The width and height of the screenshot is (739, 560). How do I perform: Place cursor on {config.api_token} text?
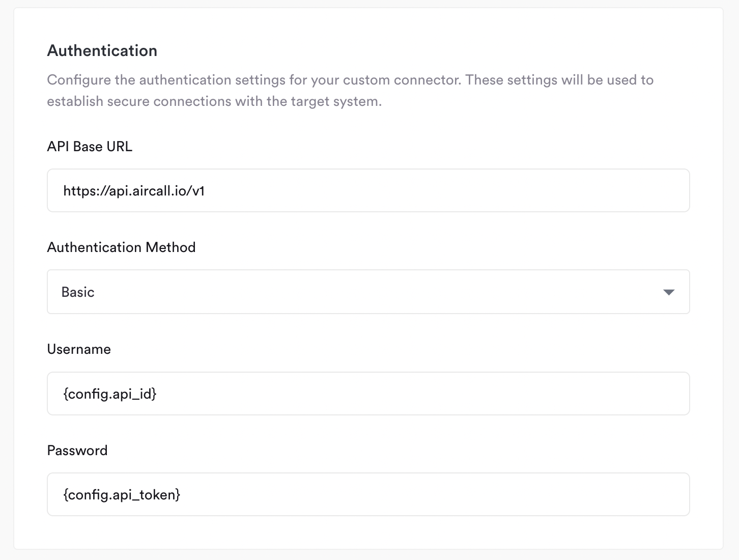122,494
